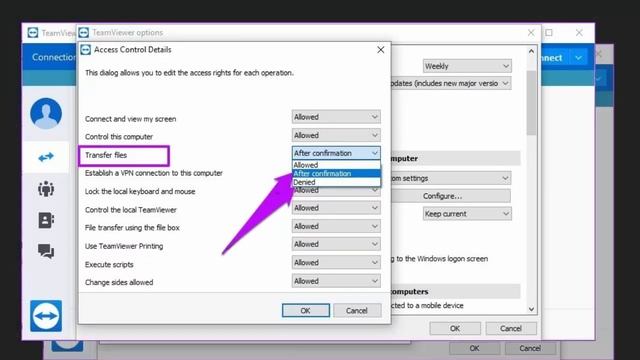
Task: Open the Connection menu in main window
Action: point(54,58)
